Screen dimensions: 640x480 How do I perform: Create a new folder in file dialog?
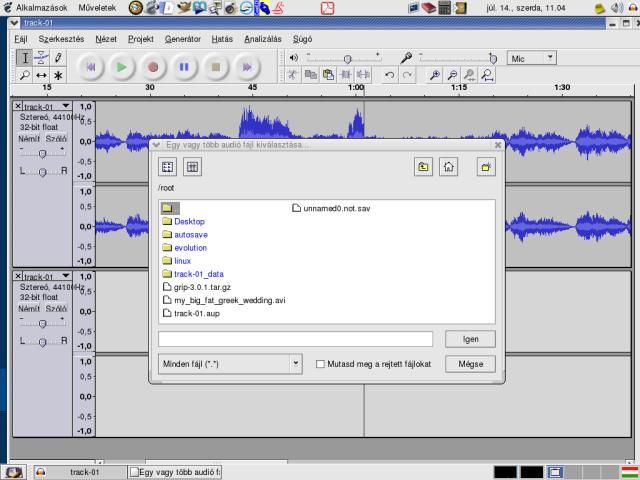click(x=486, y=167)
